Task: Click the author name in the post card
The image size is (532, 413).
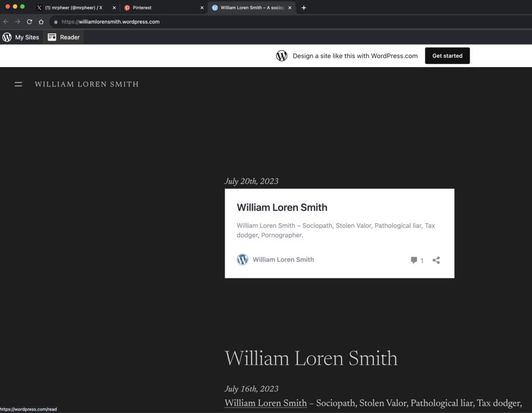Action: click(283, 260)
